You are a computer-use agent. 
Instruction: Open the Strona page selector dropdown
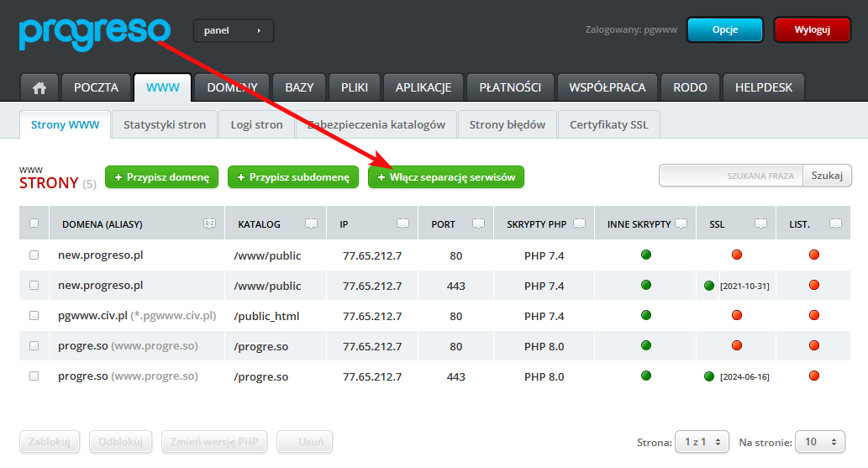701,442
